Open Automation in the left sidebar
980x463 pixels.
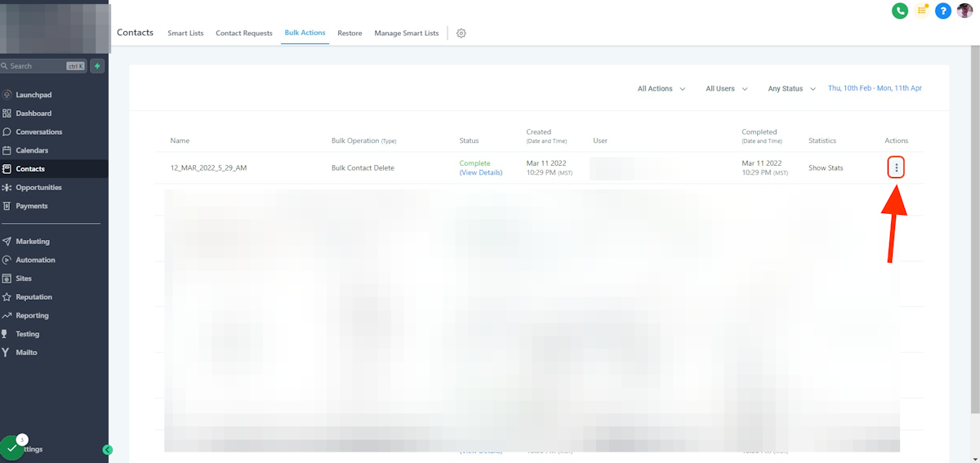35,260
